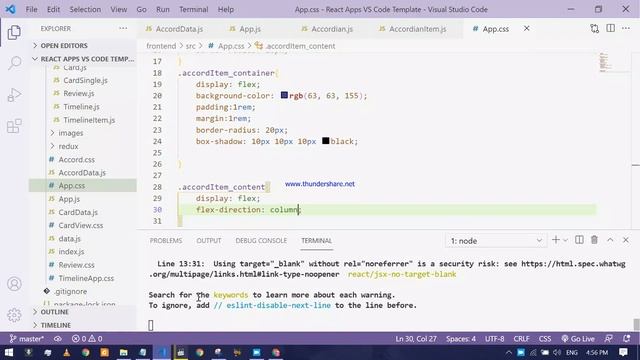The width and height of the screenshot is (640, 360).
Task: Split the terminal panel
Action: coord(579,240)
